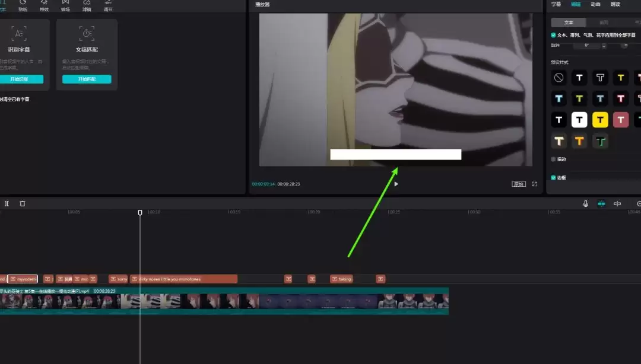Select the 'taking' subtitle clip
Image resolution: width=641 pixels, height=364 pixels.
click(341, 279)
